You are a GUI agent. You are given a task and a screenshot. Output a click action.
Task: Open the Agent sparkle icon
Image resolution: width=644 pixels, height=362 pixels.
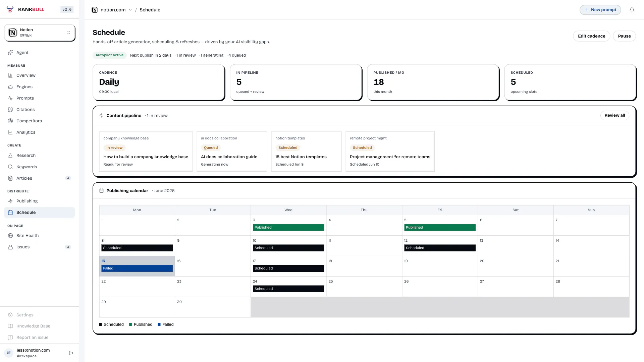tap(10, 52)
